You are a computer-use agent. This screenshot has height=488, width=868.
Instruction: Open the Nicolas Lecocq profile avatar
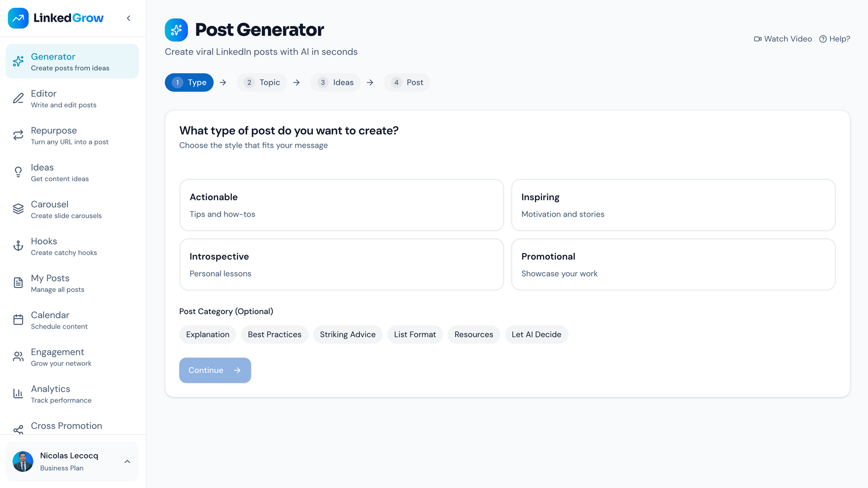tap(23, 461)
